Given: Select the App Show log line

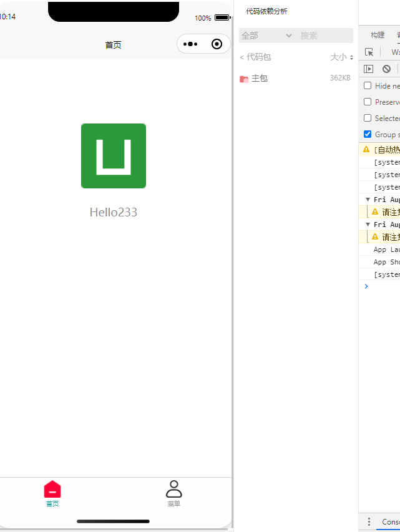Looking at the screenshot, I should pyautogui.click(x=386, y=263).
